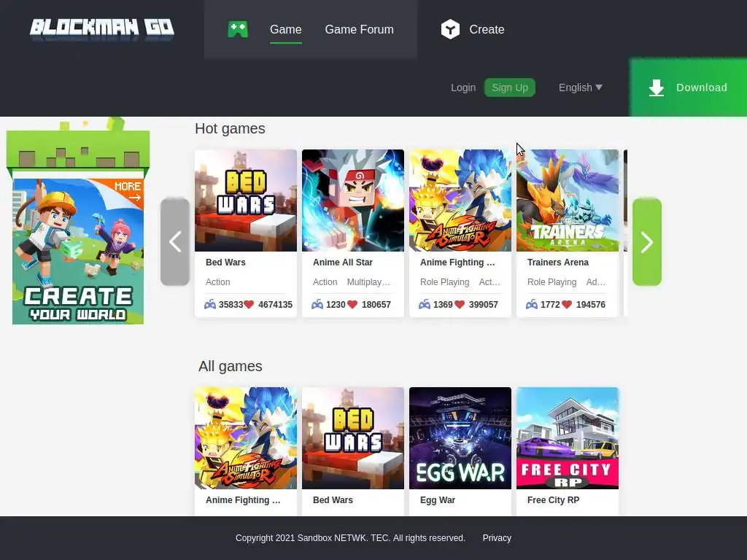This screenshot has width=747, height=560.
Task: Click the green gamepad icon in navbar
Action: [x=238, y=29]
